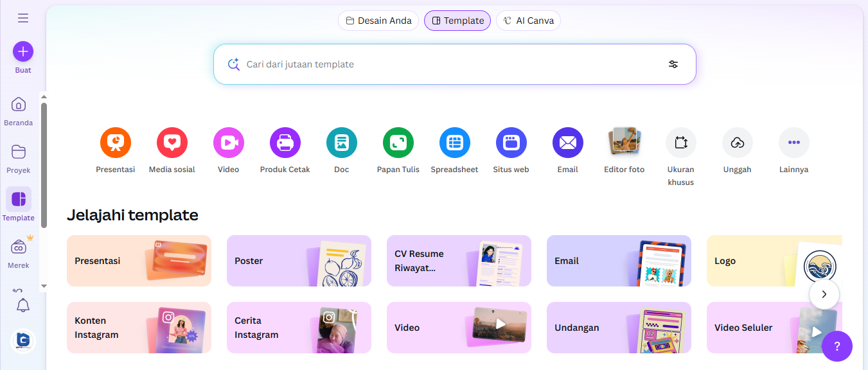This screenshot has width=868, height=370.
Task: Click the Buat create button
Action: pos(22,51)
